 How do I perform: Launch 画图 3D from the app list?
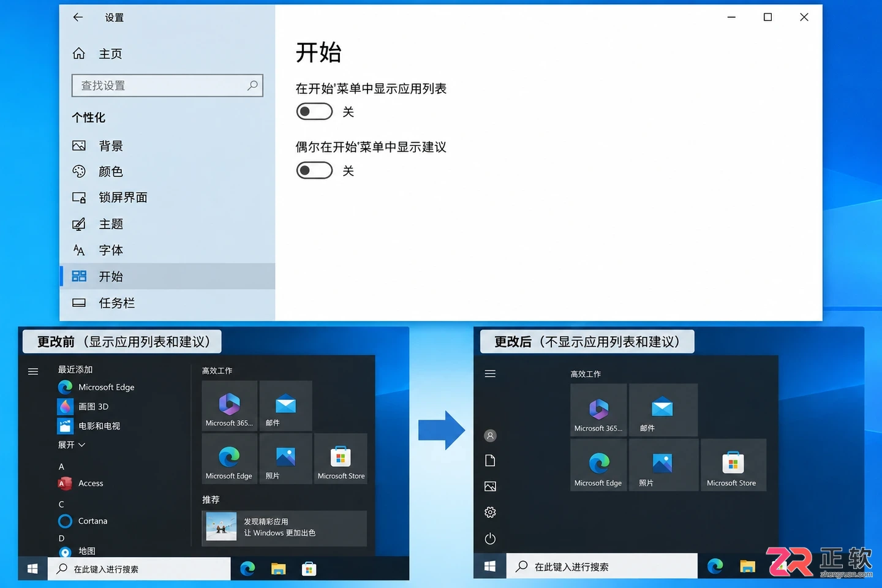tap(83, 406)
